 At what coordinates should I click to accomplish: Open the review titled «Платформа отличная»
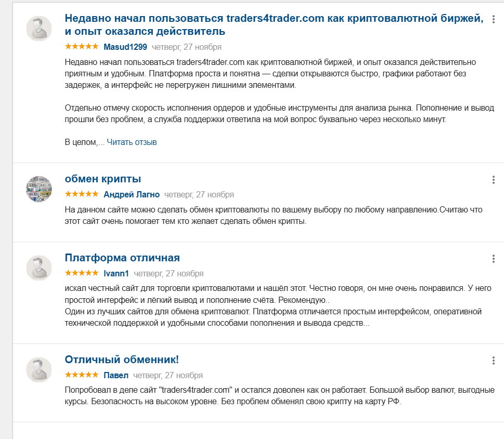pos(122,257)
